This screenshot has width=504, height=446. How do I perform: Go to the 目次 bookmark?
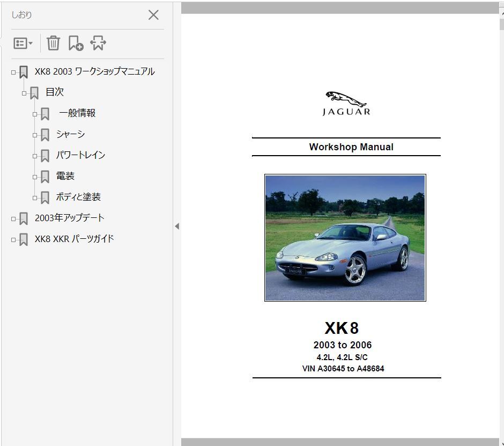(55, 92)
